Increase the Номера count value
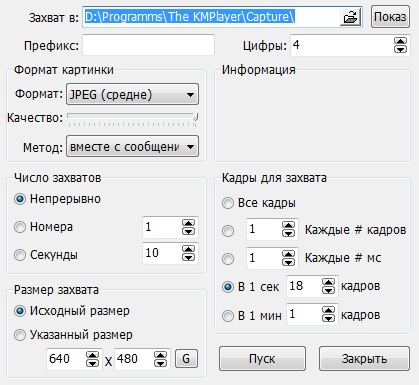419x385 pixels. 188,223
